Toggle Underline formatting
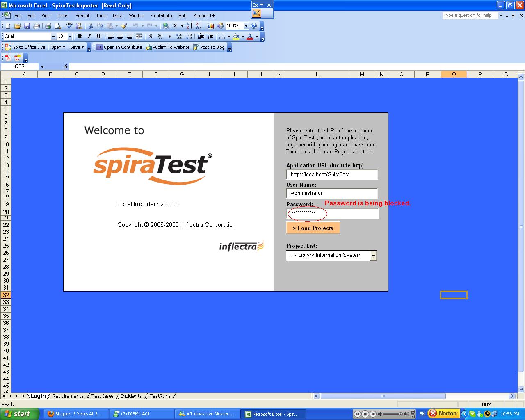Viewport: 525px width, 420px height. pos(98,37)
